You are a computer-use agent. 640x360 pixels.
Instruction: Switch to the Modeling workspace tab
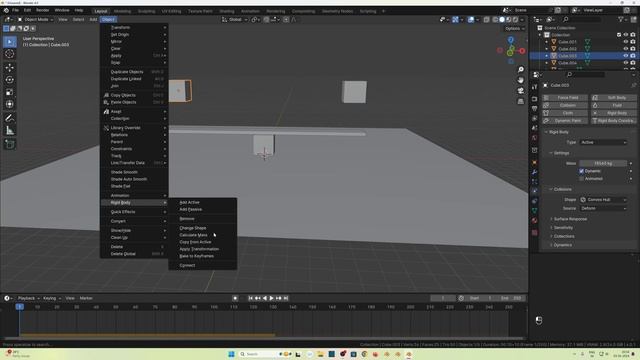122,11
